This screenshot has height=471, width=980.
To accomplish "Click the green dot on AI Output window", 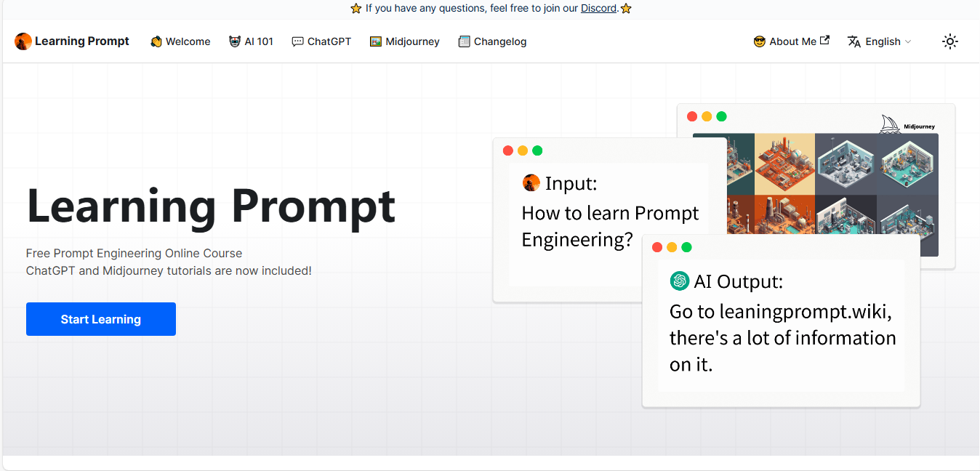I will [686, 247].
